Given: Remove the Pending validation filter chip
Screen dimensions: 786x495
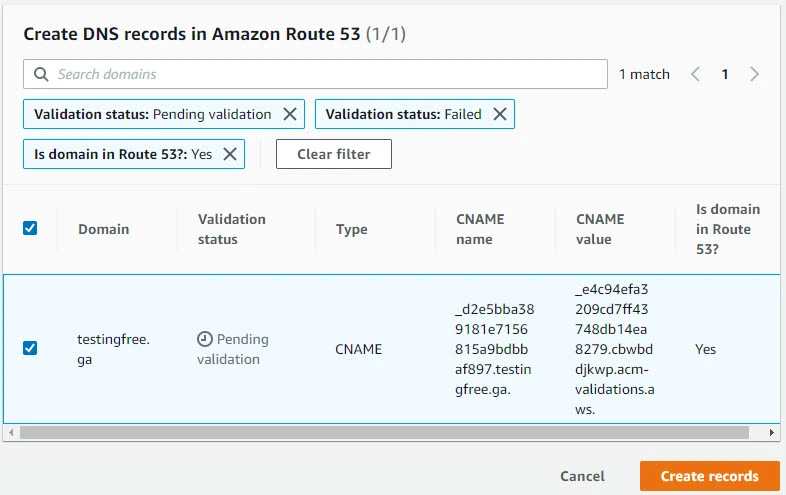Looking at the screenshot, I should click(x=290, y=114).
